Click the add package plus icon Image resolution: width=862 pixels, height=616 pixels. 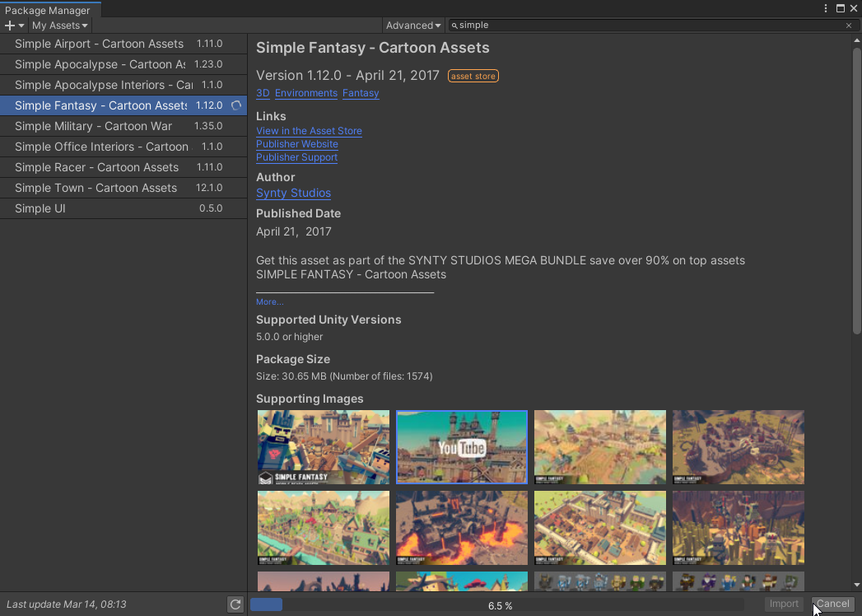(x=10, y=26)
